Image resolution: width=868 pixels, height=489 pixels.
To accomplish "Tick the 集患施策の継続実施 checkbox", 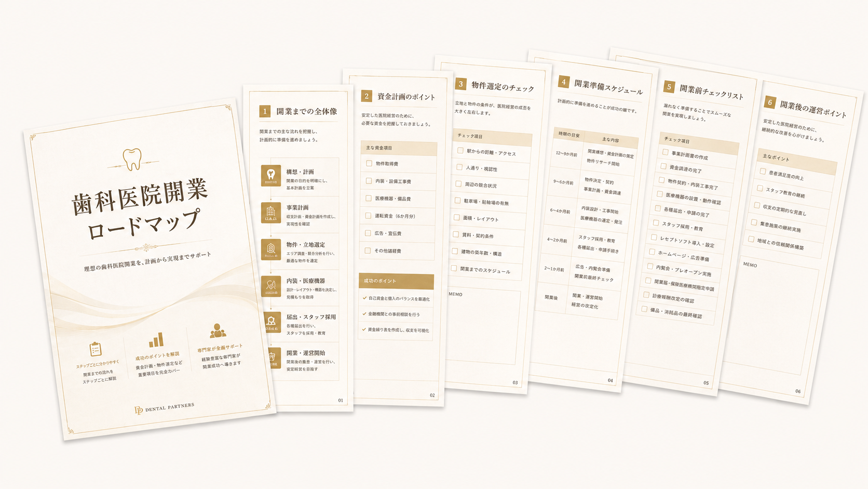I will click(754, 222).
